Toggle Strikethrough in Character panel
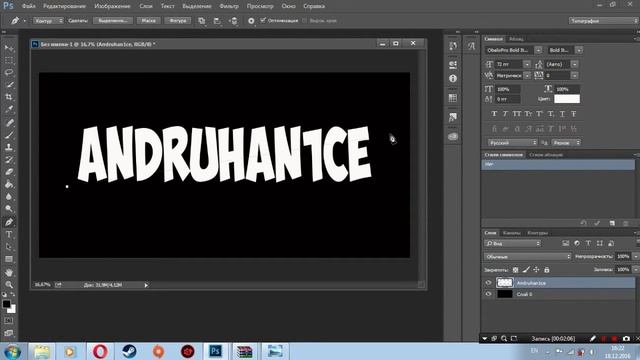This screenshot has width=640, height=360. point(573,114)
